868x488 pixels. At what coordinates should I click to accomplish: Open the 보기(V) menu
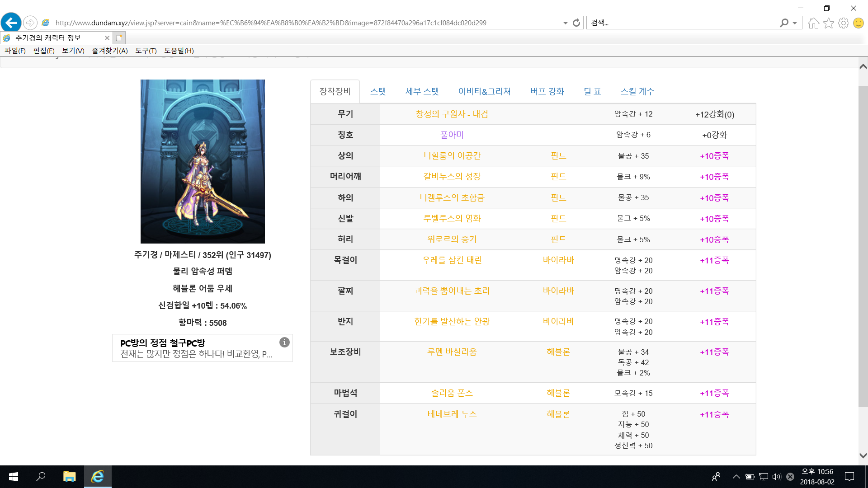tap(73, 51)
